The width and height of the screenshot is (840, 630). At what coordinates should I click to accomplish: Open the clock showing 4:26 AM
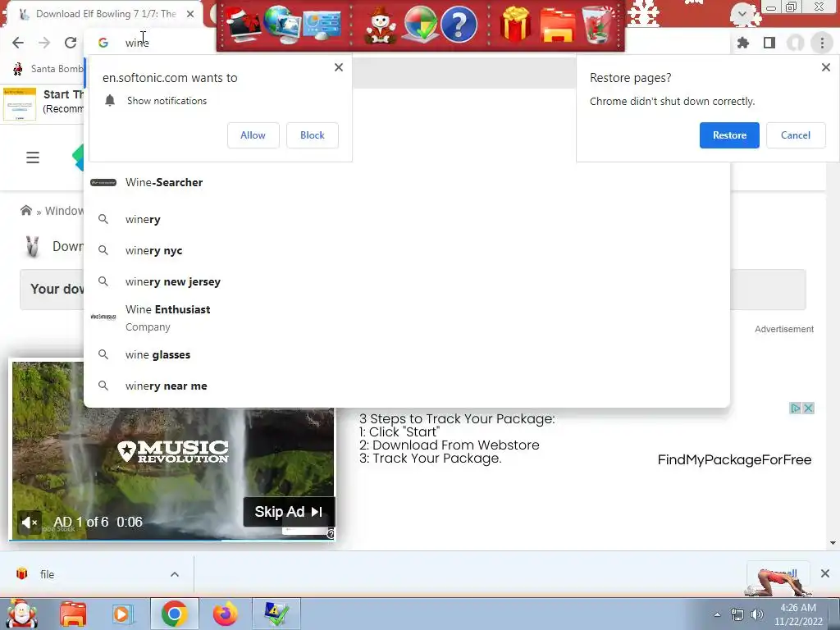point(797,614)
